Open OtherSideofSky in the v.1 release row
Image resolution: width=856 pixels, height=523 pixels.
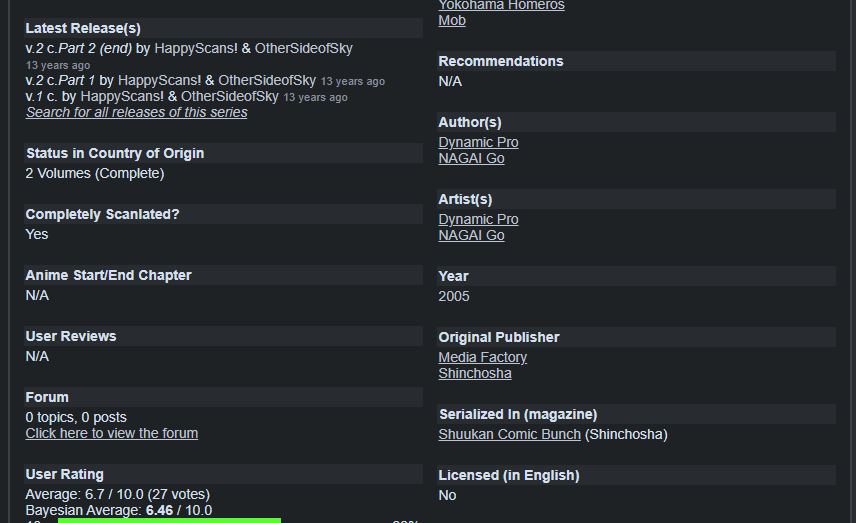tap(229, 96)
